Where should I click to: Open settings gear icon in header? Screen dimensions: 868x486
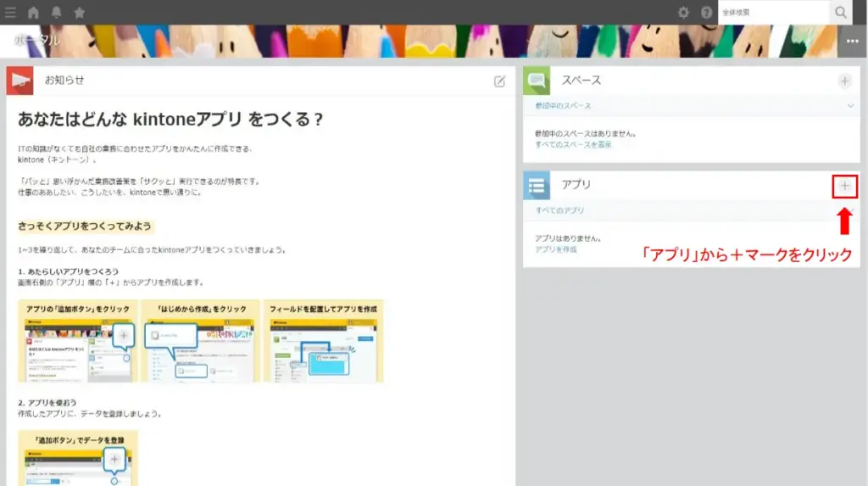(684, 12)
